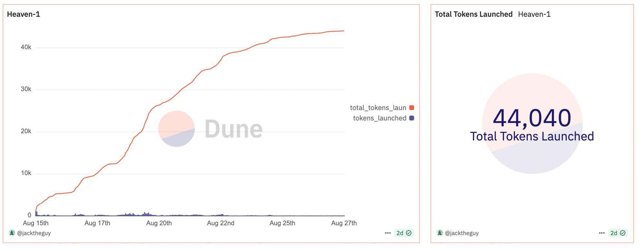Click the Heaven-1 chart title
The width and height of the screenshot is (644, 251).
[x=24, y=14]
